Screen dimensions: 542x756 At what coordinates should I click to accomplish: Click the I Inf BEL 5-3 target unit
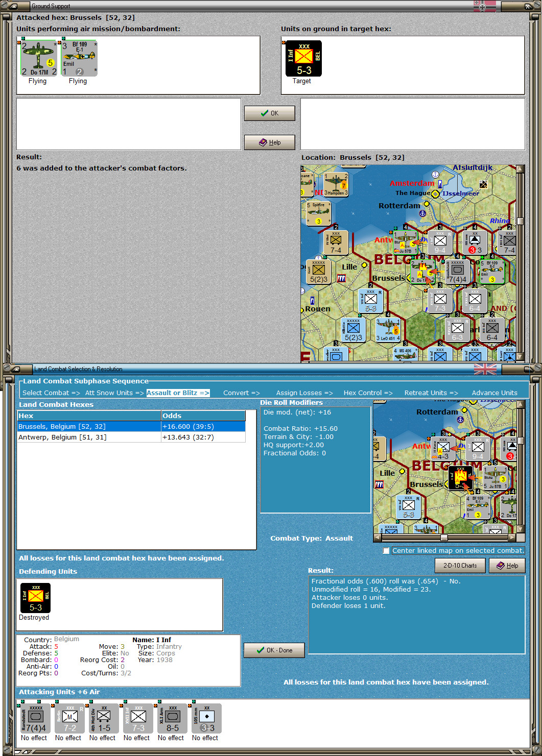tap(303, 58)
